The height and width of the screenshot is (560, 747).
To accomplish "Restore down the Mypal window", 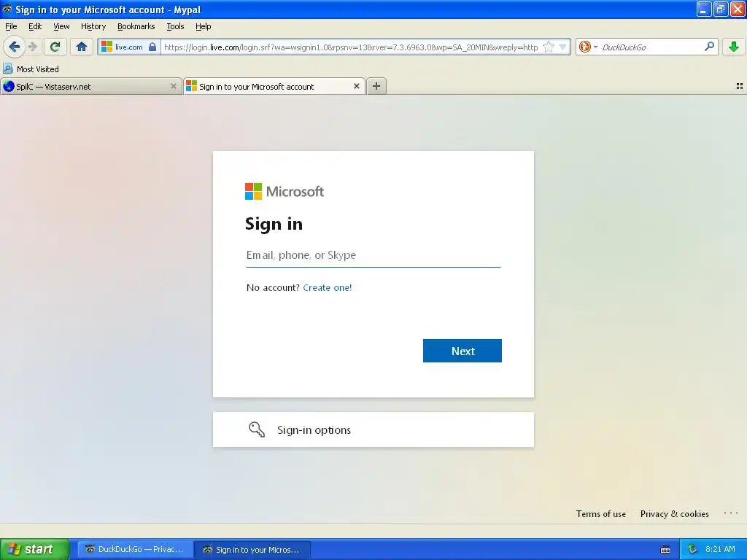I will click(x=720, y=9).
